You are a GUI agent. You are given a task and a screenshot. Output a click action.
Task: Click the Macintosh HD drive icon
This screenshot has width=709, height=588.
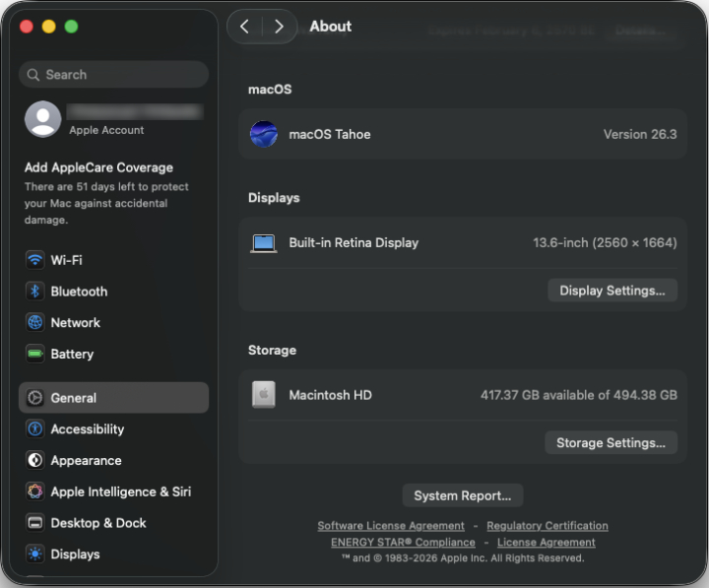coord(264,395)
